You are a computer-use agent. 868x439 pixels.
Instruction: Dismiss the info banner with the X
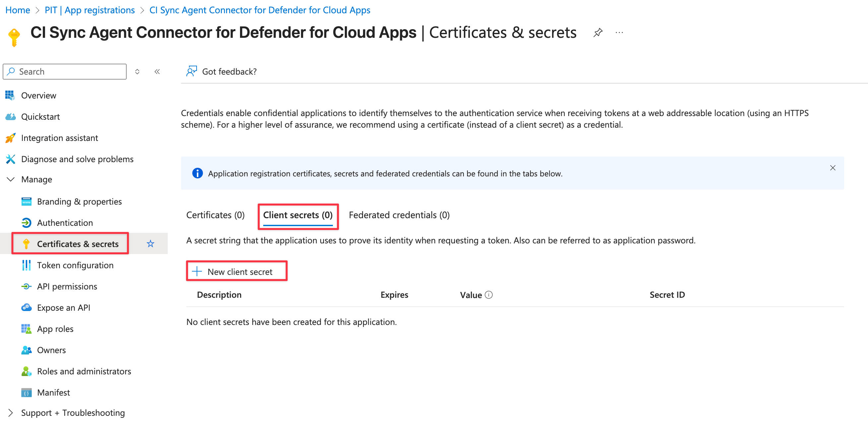(x=833, y=168)
